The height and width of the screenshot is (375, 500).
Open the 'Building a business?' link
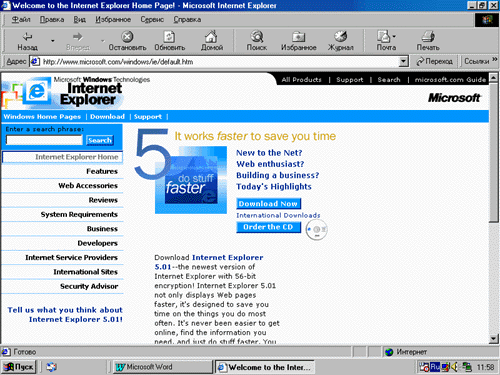[x=277, y=175]
